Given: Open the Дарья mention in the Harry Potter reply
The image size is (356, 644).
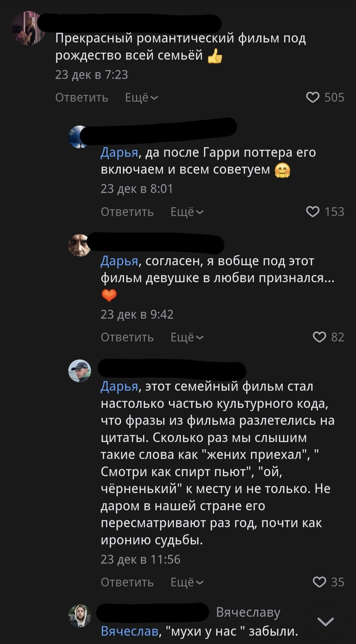Looking at the screenshot, I should click(119, 152).
